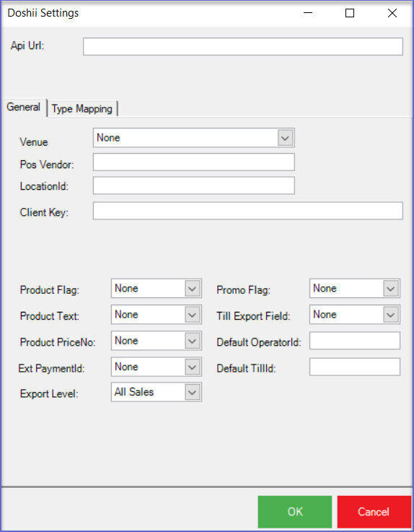
Task: Open the Venue dropdown
Action: [193, 138]
